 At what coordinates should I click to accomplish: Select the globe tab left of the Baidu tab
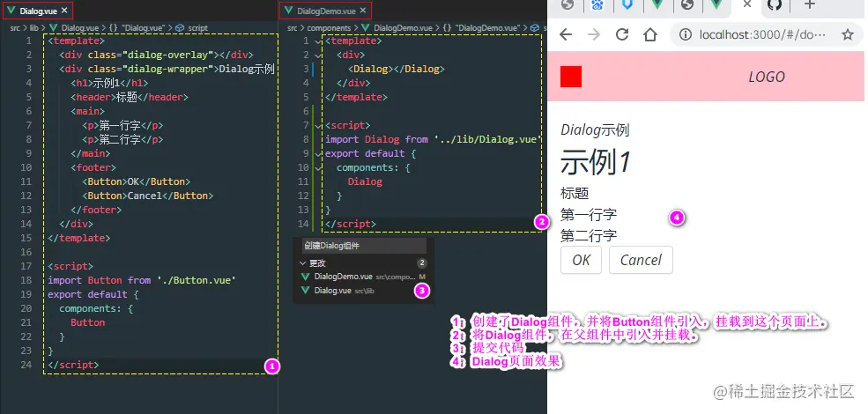click(568, 5)
